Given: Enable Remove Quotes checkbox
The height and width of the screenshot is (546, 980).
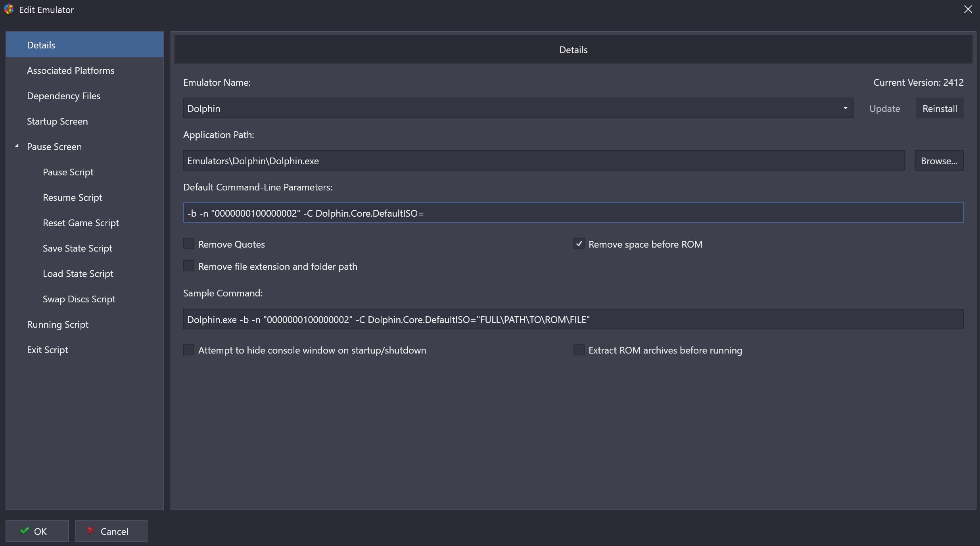Looking at the screenshot, I should click(x=189, y=244).
